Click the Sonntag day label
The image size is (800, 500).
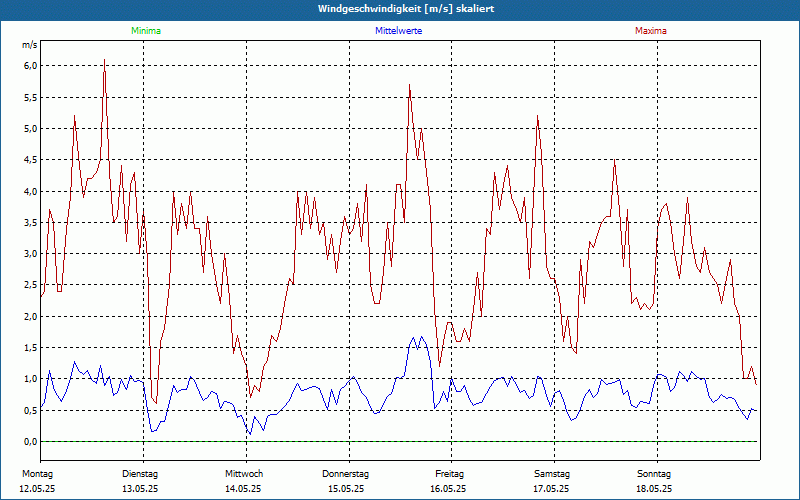(x=654, y=474)
